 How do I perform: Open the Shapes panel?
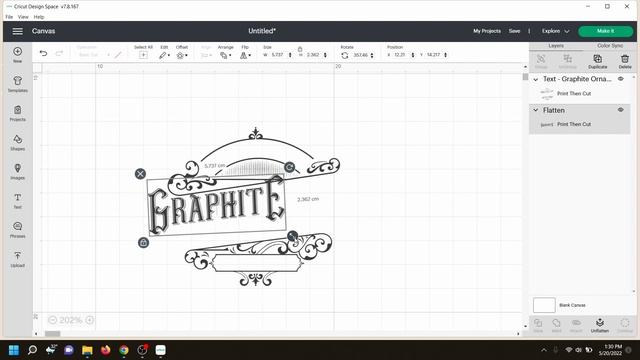pos(18,142)
